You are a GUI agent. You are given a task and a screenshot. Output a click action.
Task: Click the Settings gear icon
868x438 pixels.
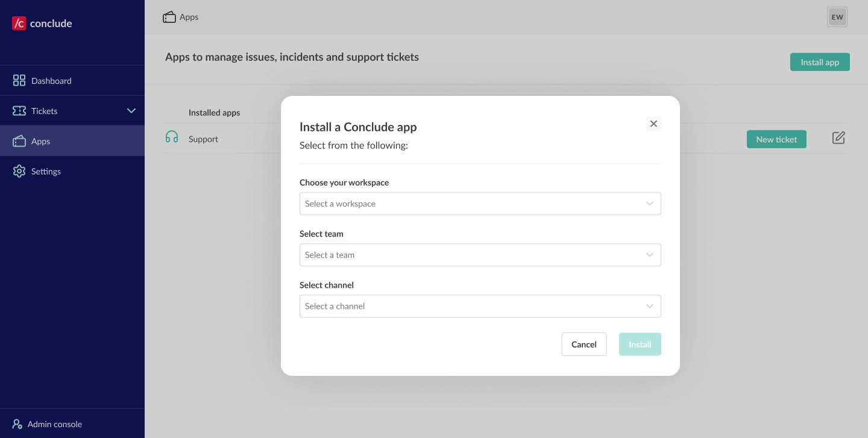pyautogui.click(x=19, y=171)
